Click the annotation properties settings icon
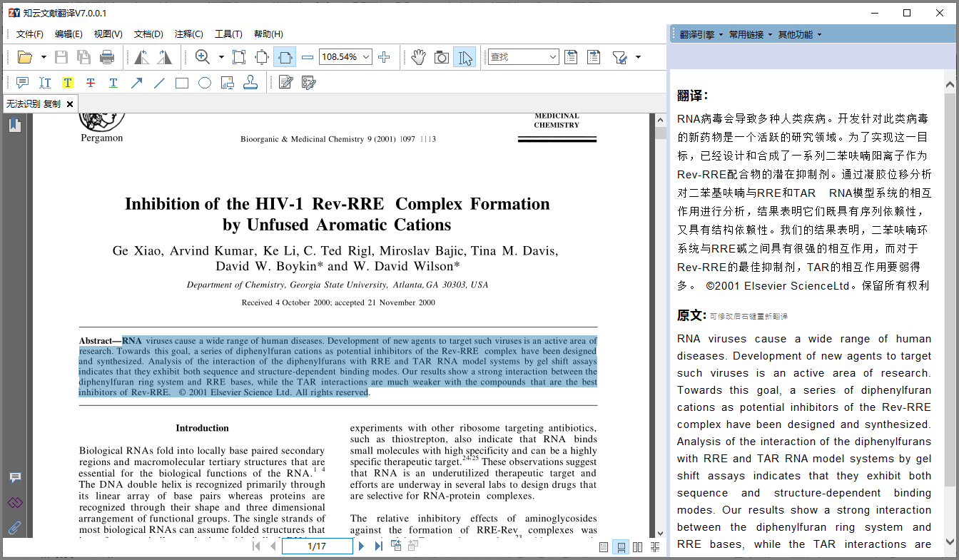This screenshot has height=560, width=959. 309,83
